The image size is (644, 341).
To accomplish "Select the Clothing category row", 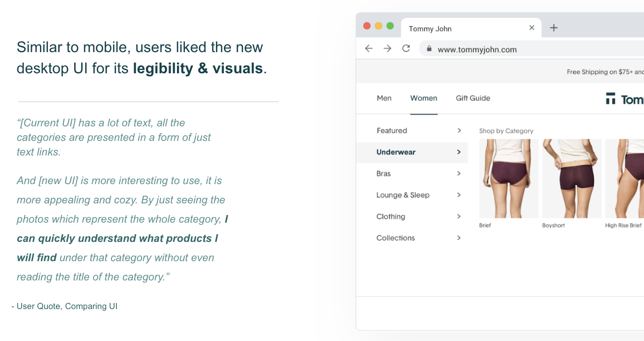I will click(412, 217).
